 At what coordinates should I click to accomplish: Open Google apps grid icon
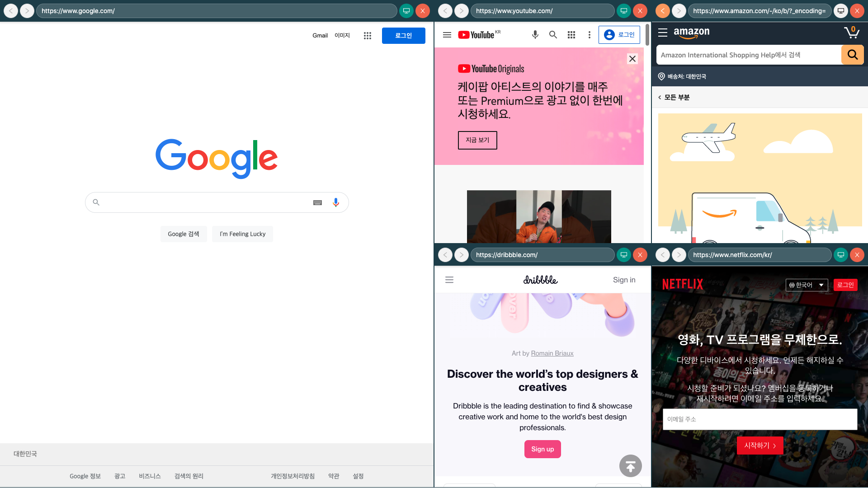pyautogui.click(x=367, y=36)
